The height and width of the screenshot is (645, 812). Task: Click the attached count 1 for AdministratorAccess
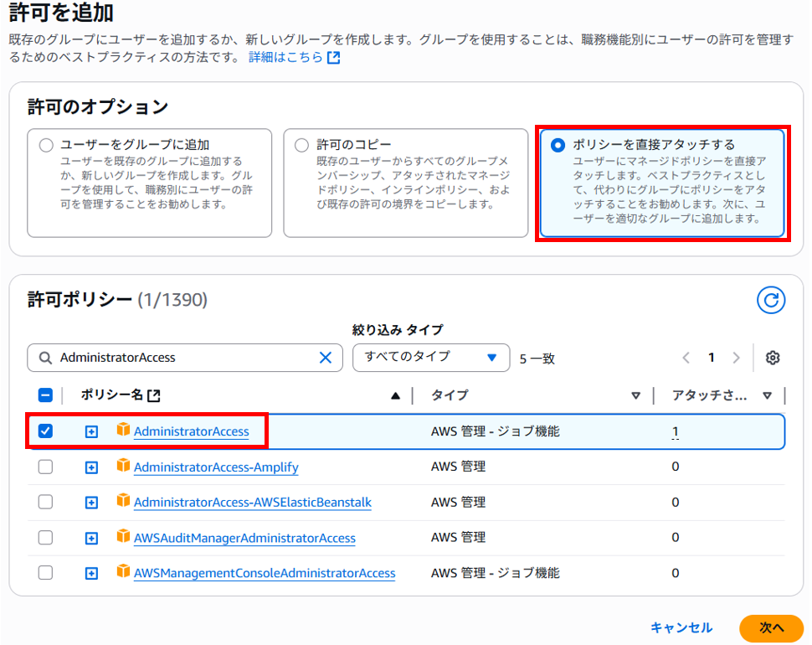click(676, 431)
